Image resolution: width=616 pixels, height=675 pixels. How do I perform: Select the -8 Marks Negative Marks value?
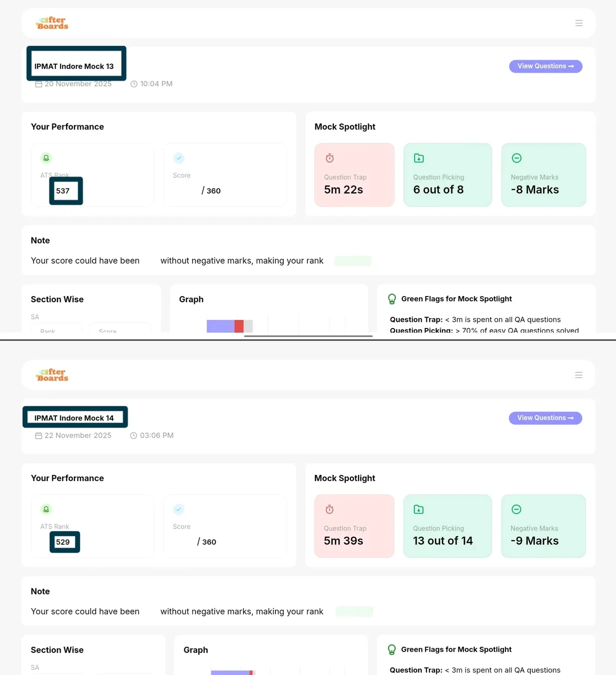click(535, 190)
